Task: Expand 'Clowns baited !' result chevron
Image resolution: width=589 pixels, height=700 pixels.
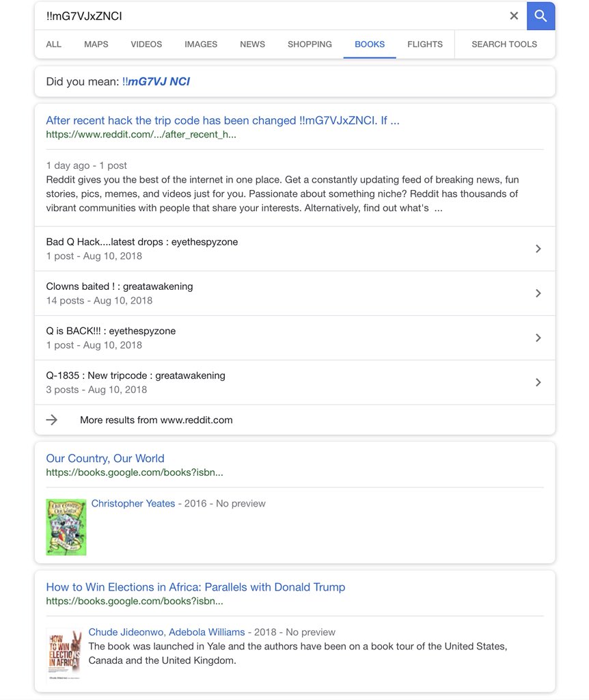Action: coord(538,293)
